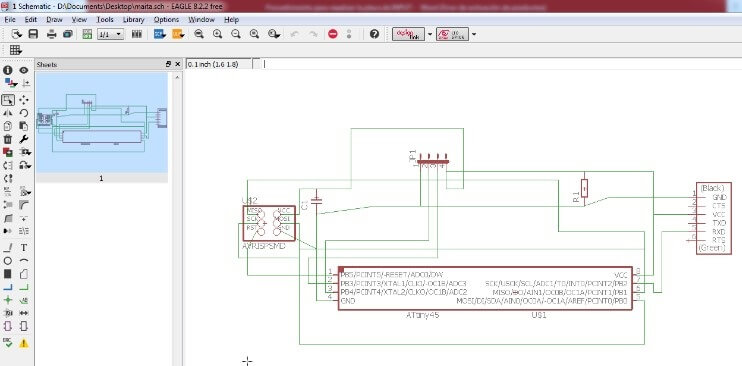
Task: Undock the Sheets panel
Action: (x=168, y=64)
